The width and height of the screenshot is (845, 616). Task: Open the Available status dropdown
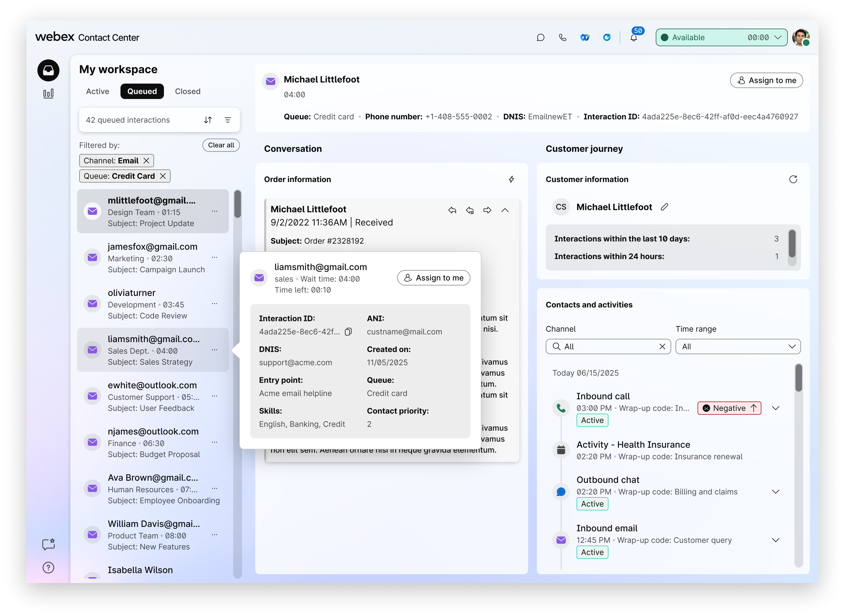click(721, 37)
